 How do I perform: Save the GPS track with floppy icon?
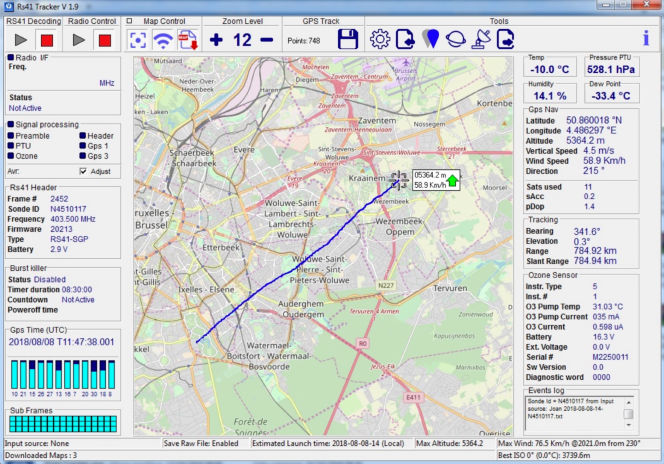click(347, 39)
